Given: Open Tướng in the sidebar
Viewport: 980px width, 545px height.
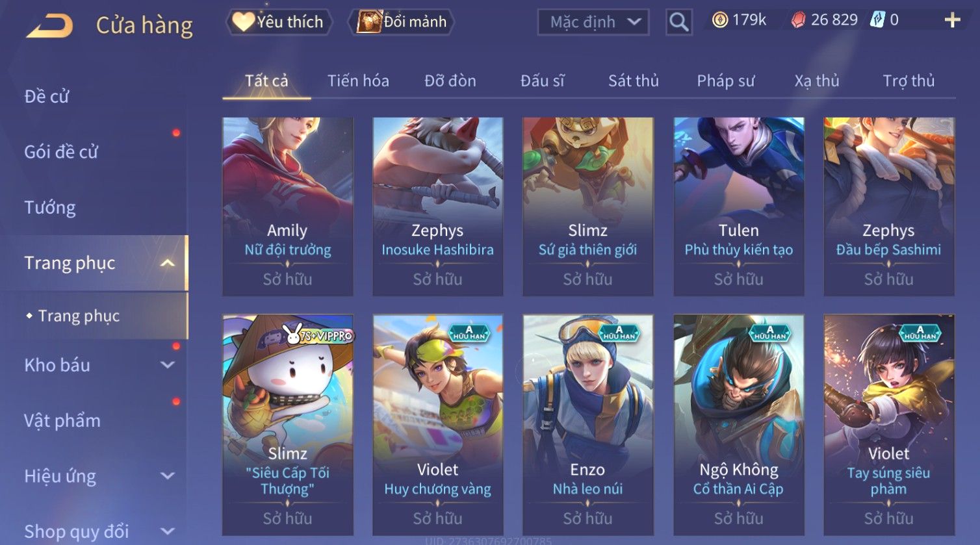Looking at the screenshot, I should pyautogui.click(x=50, y=207).
